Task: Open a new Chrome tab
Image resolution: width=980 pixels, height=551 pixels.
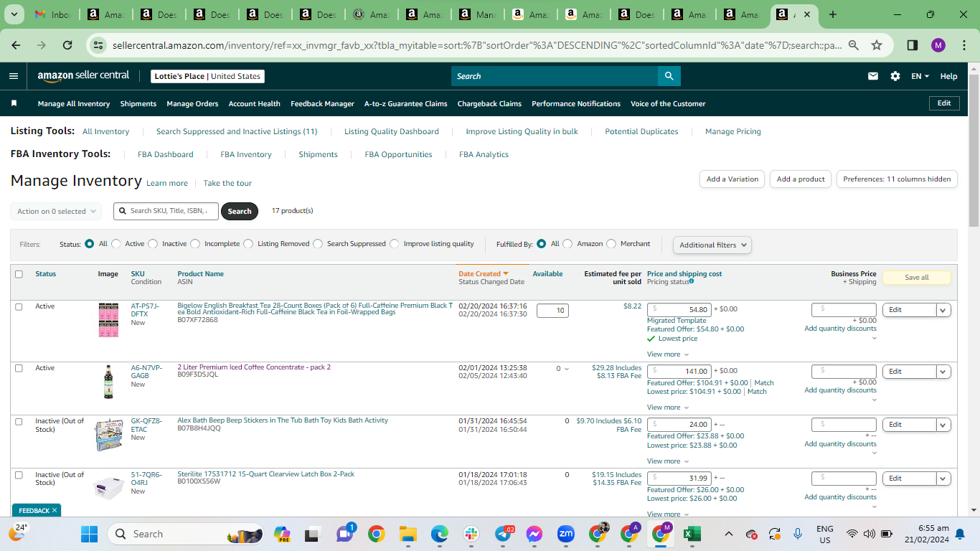Action: click(x=833, y=14)
